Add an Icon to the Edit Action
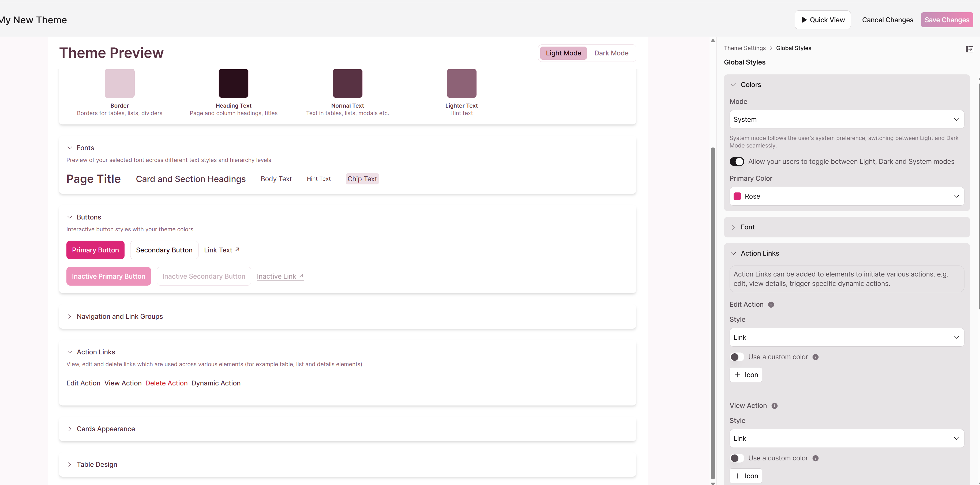The height and width of the screenshot is (485, 980). click(746, 375)
